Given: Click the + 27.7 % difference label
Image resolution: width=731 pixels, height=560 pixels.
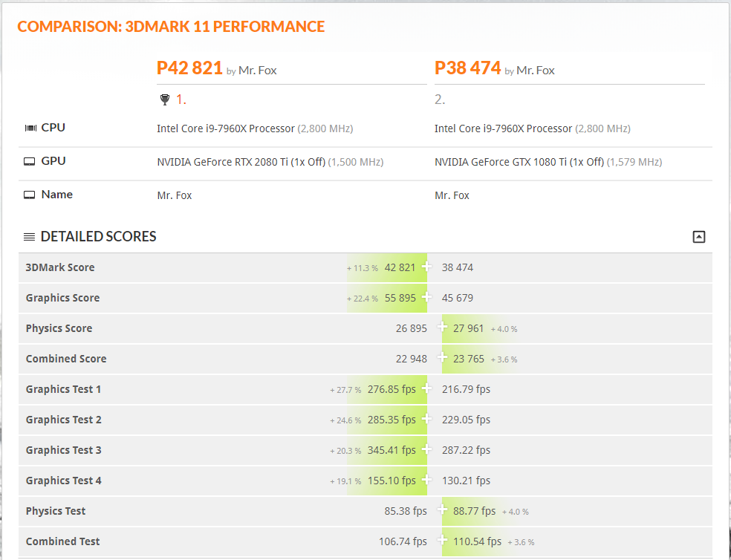Looking at the screenshot, I should tap(345, 390).
